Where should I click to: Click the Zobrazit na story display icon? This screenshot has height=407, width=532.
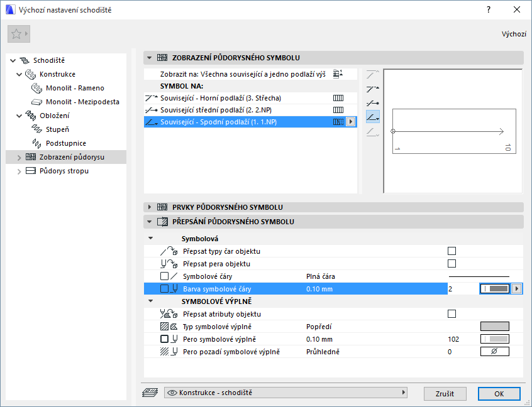pyautogui.click(x=338, y=74)
